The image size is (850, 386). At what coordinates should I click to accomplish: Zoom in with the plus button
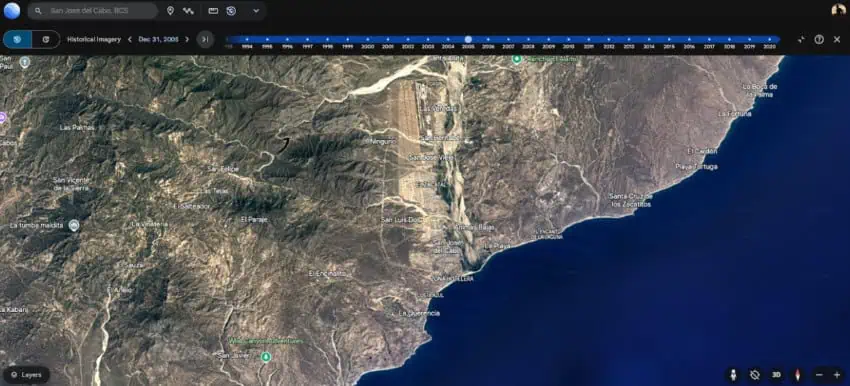(836, 375)
